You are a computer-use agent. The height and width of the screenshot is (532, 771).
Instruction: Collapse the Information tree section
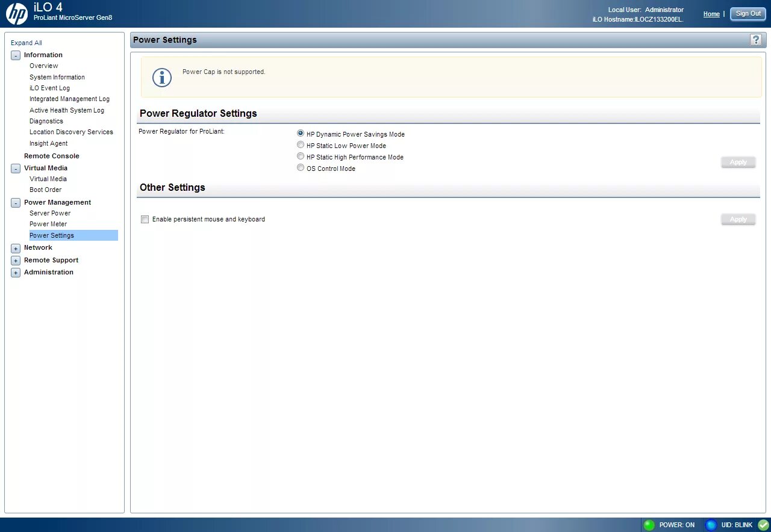tap(16, 55)
